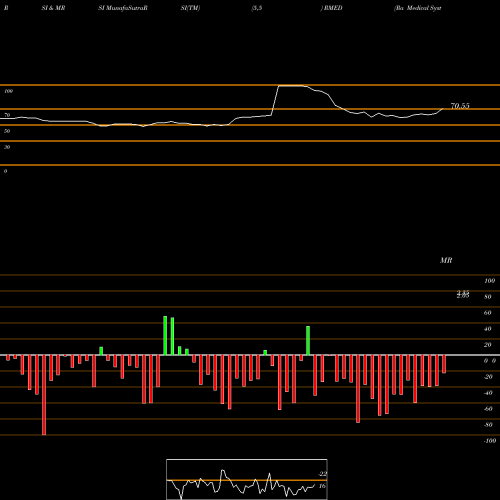Click the -100 label on MR axis
This screenshot has width=500, height=500.
(490, 441)
